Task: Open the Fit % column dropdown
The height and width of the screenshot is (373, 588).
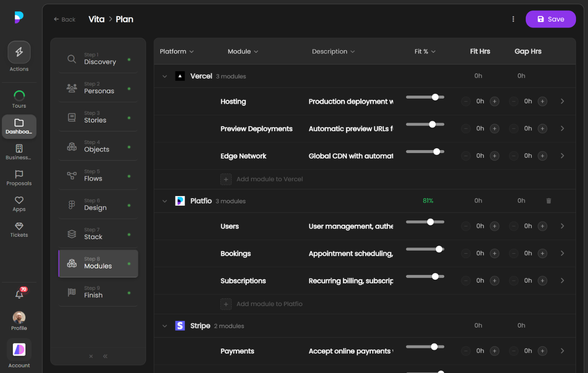Action: [425, 51]
